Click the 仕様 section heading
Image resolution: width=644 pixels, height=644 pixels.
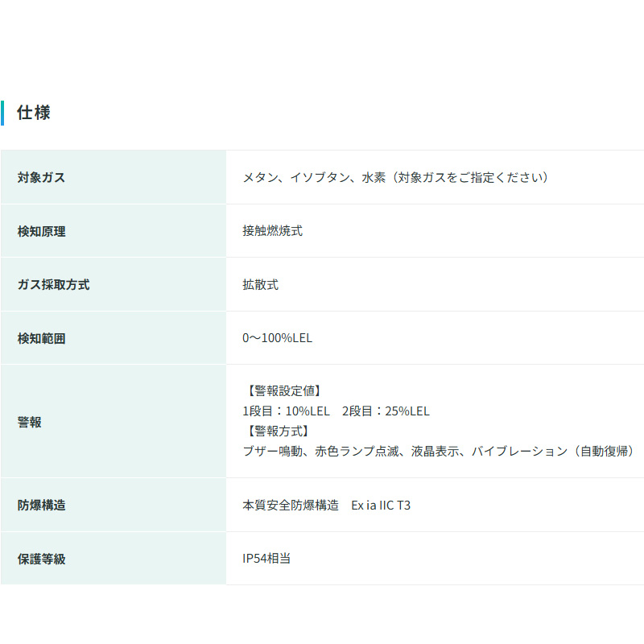[34, 113]
